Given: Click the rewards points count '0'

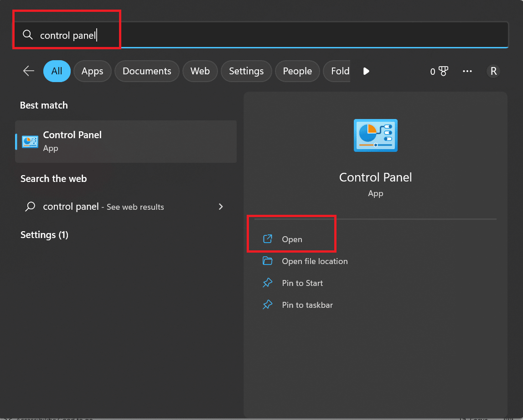Looking at the screenshot, I should pyautogui.click(x=433, y=72).
